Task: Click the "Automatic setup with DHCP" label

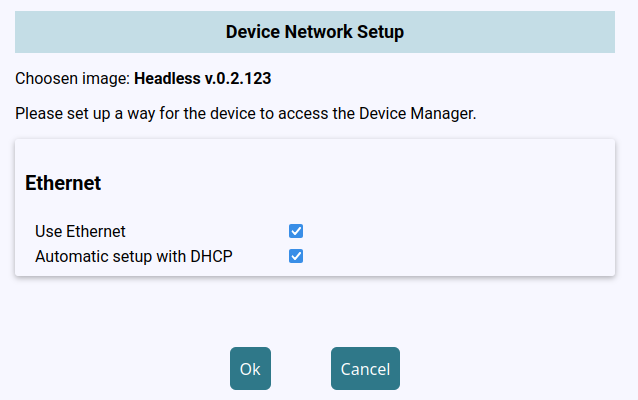Action: point(133,256)
